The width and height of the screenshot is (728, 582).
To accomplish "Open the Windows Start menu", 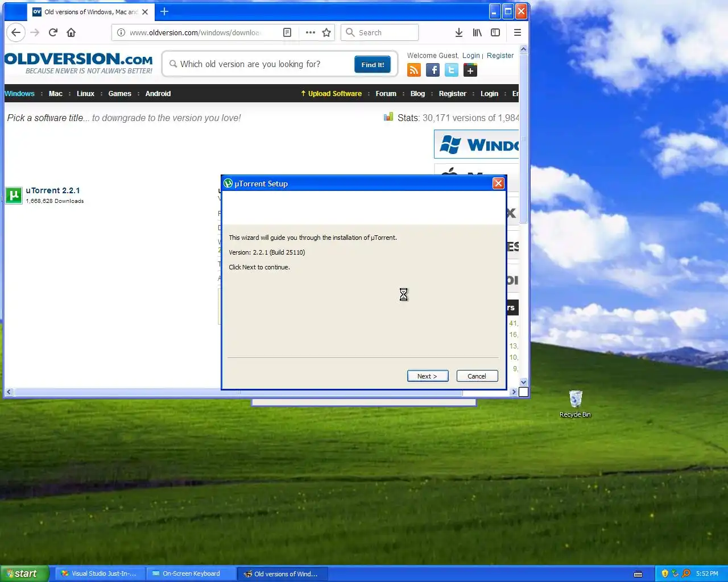I will coord(24,573).
